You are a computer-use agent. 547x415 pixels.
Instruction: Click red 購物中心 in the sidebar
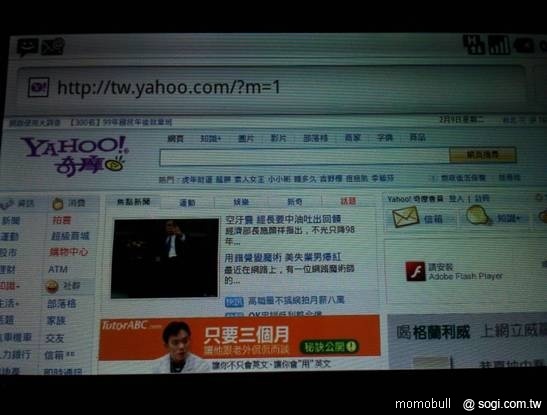[x=69, y=252]
